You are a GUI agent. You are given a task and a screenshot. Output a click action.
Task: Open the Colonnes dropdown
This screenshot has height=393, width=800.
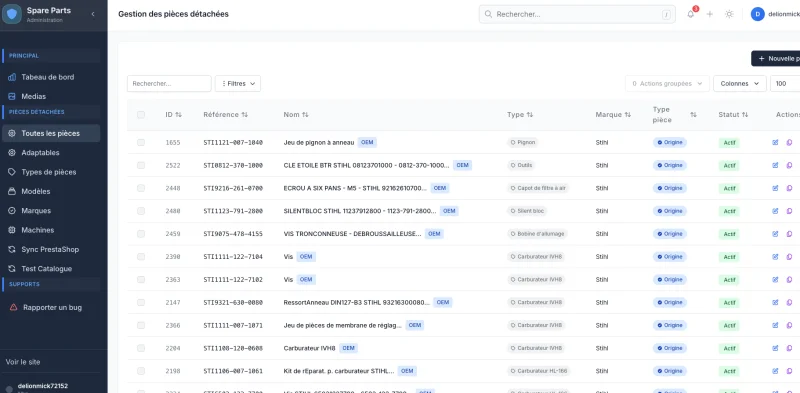(739, 84)
